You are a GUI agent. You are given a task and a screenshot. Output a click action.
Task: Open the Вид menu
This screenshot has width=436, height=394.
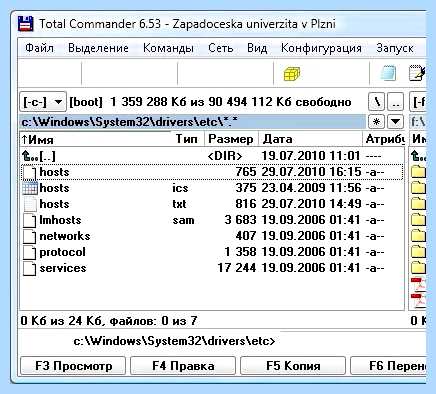point(257,48)
